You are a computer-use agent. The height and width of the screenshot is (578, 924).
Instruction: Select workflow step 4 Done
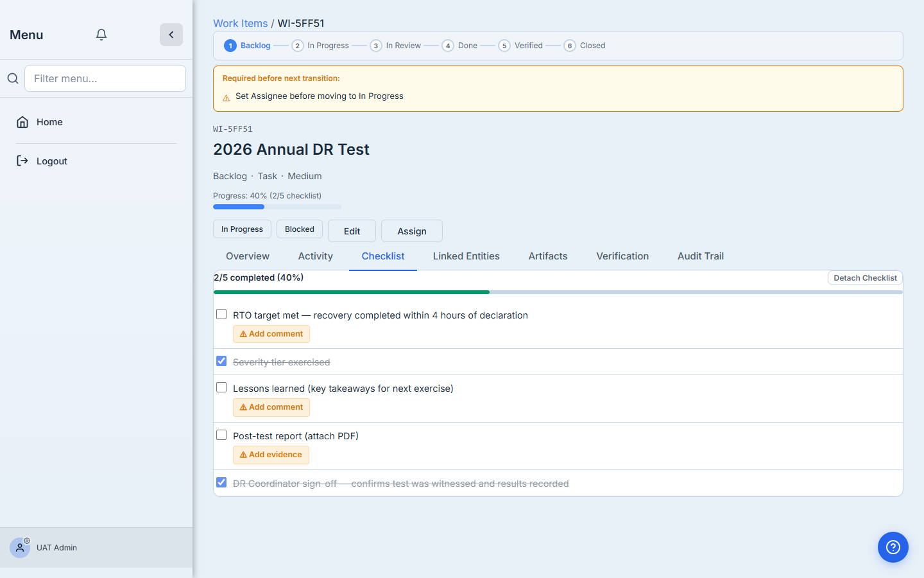tap(459, 46)
